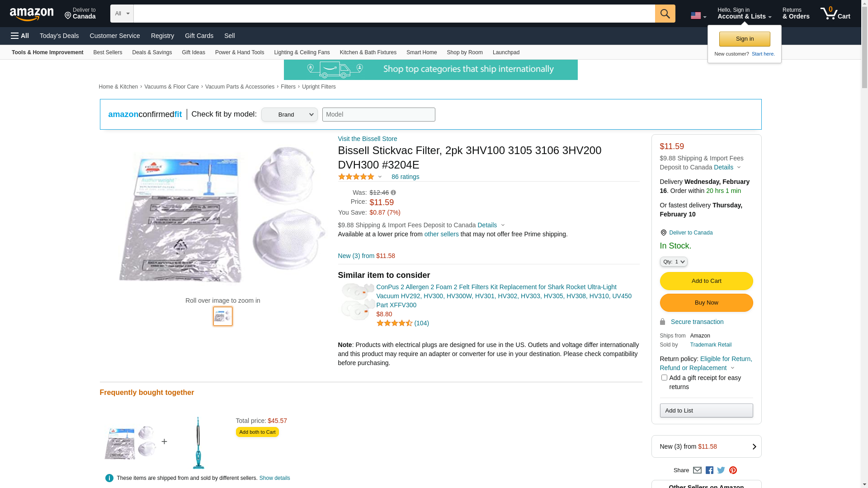Open the All hamburger menu
This screenshot has width=868, height=488.
click(20, 36)
